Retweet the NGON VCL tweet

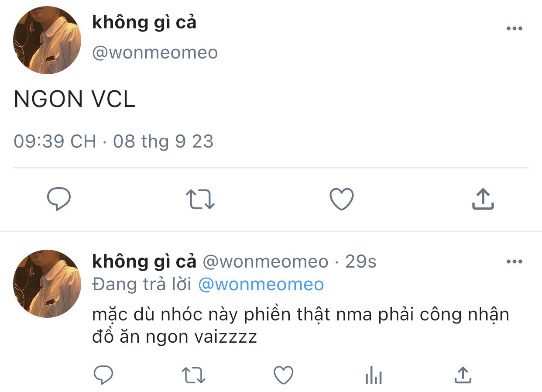coord(200,199)
